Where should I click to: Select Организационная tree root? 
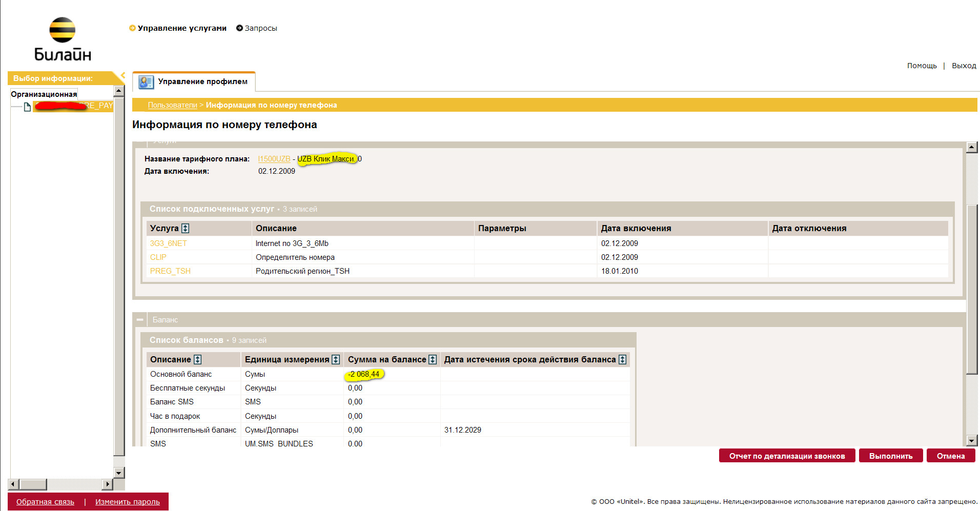[44, 94]
